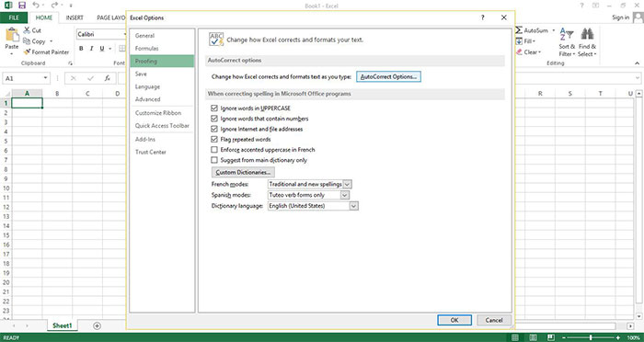Image resolution: width=644 pixels, height=342 pixels.
Task: Uncheck Ignore Internet and file addresses
Action: [214, 129]
